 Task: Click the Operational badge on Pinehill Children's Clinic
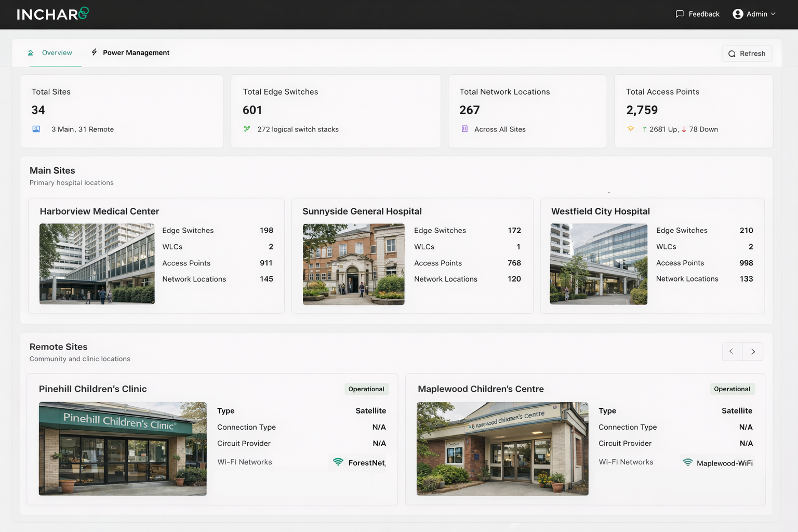[366, 389]
